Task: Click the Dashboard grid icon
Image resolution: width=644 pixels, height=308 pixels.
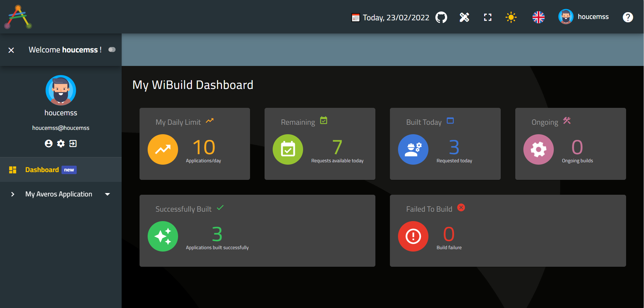Action: click(13, 170)
